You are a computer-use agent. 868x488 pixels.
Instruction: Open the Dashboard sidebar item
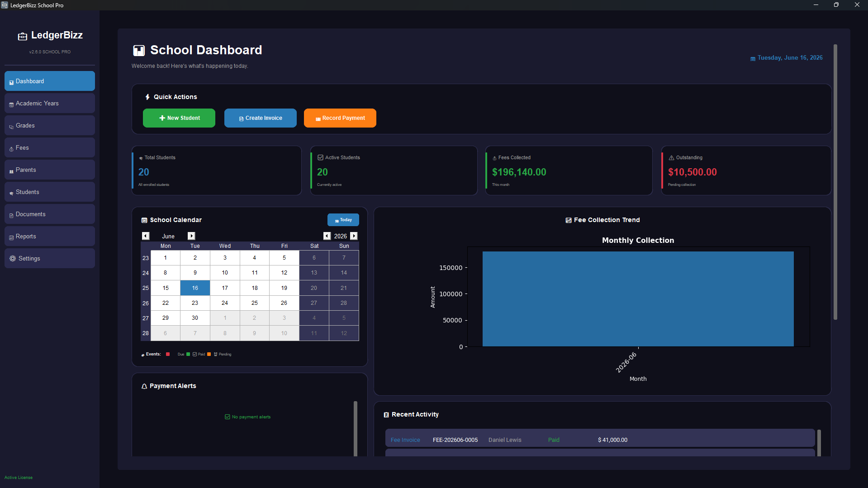[50, 81]
